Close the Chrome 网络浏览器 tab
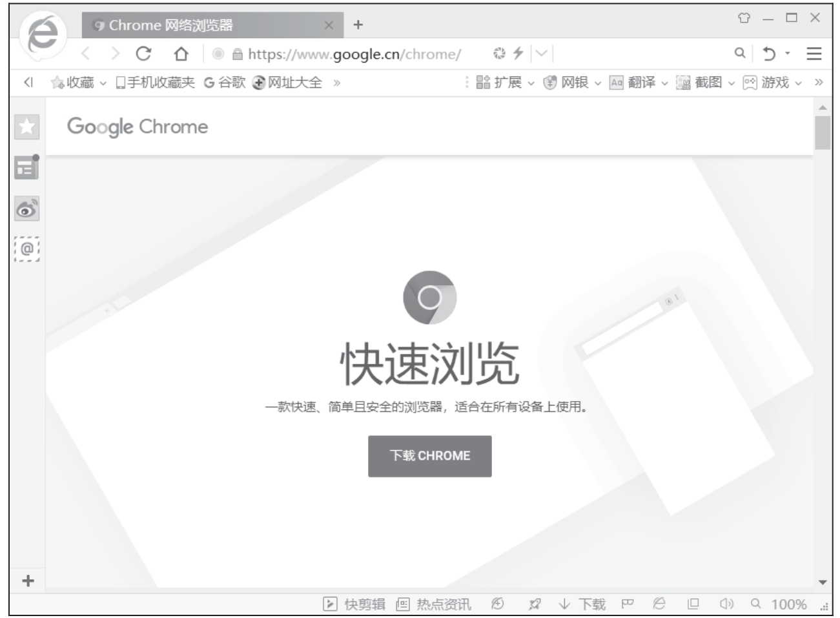 coord(329,25)
